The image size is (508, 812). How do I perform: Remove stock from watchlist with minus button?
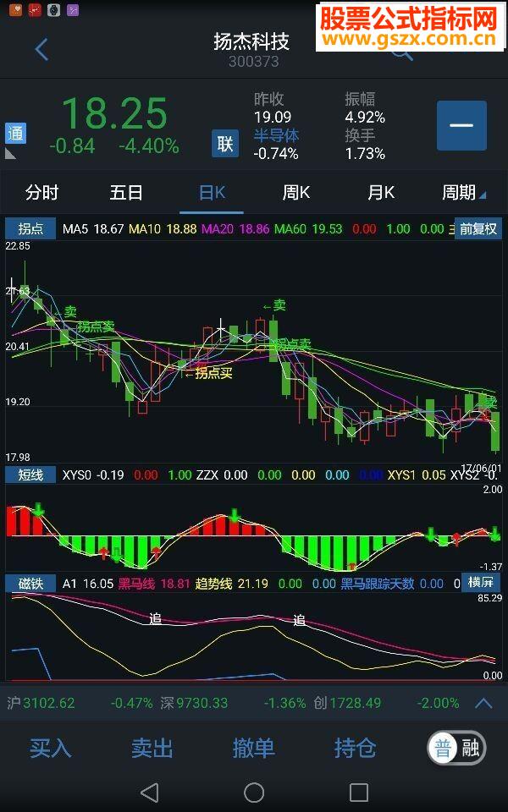point(461,125)
